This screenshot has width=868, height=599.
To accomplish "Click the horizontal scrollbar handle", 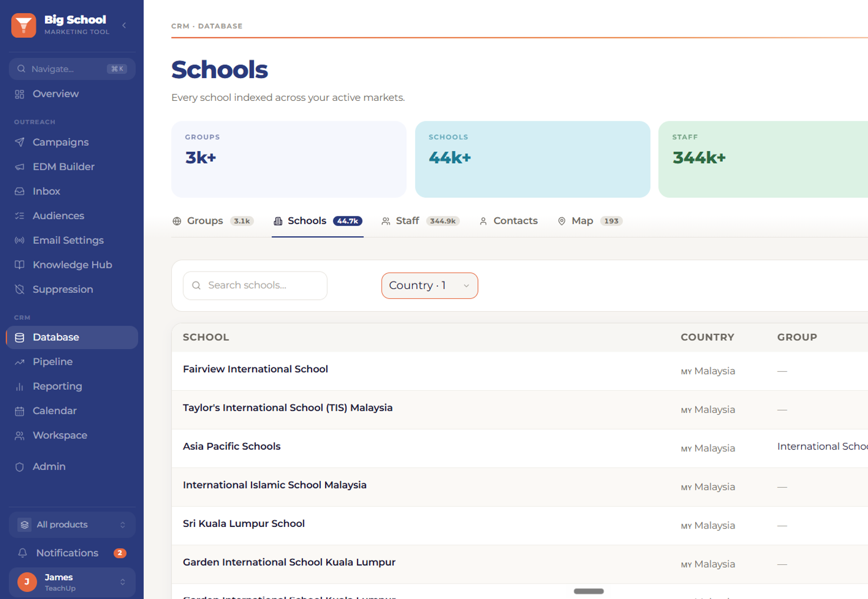I will pyautogui.click(x=588, y=591).
